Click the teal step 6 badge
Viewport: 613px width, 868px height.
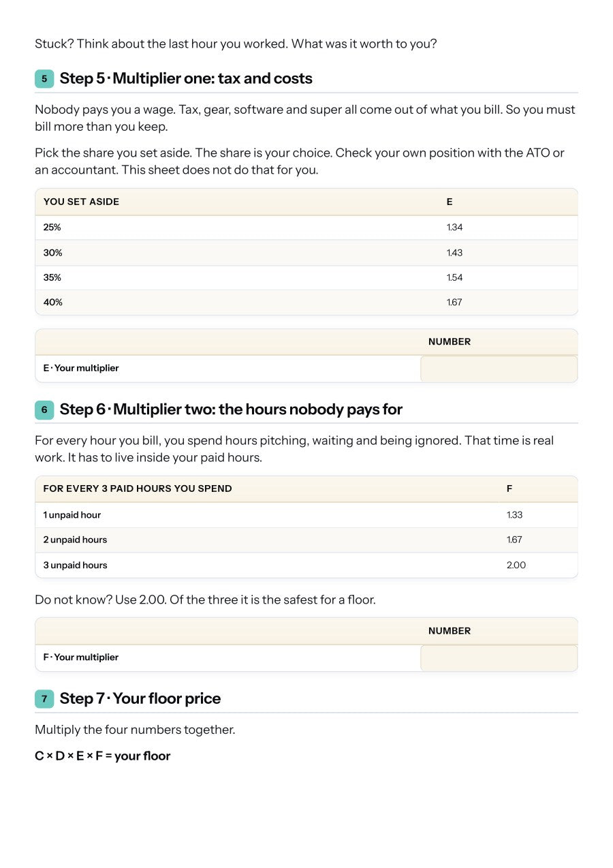44,410
